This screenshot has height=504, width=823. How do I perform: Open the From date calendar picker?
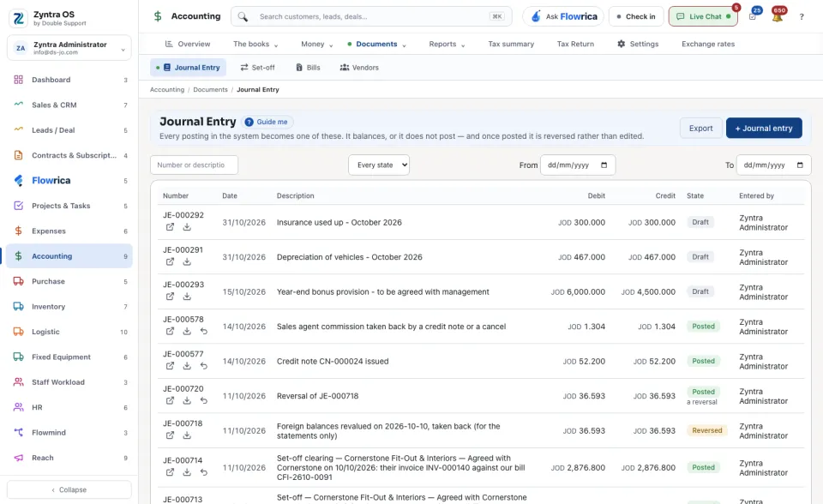[x=604, y=165]
